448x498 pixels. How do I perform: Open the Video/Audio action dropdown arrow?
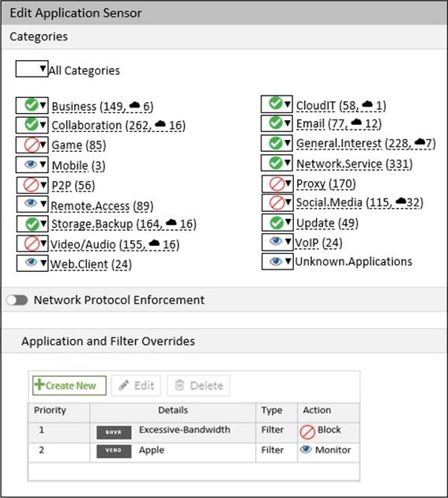[43, 243]
